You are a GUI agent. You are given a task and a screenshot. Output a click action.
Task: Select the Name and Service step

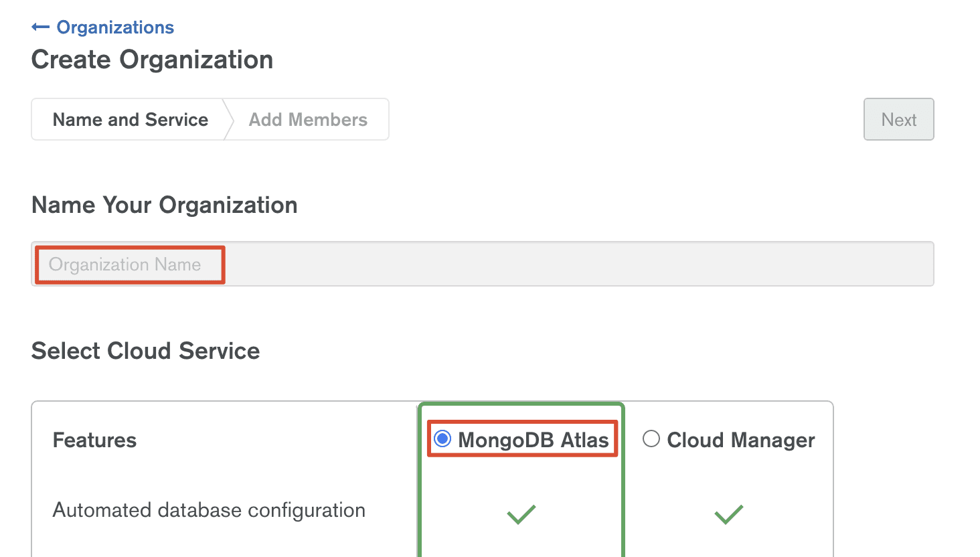pos(131,120)
